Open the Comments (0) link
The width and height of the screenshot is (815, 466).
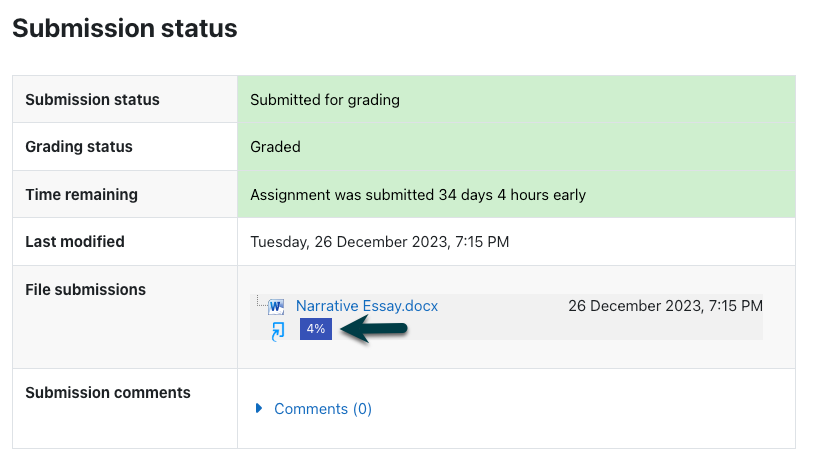[323, 409]
